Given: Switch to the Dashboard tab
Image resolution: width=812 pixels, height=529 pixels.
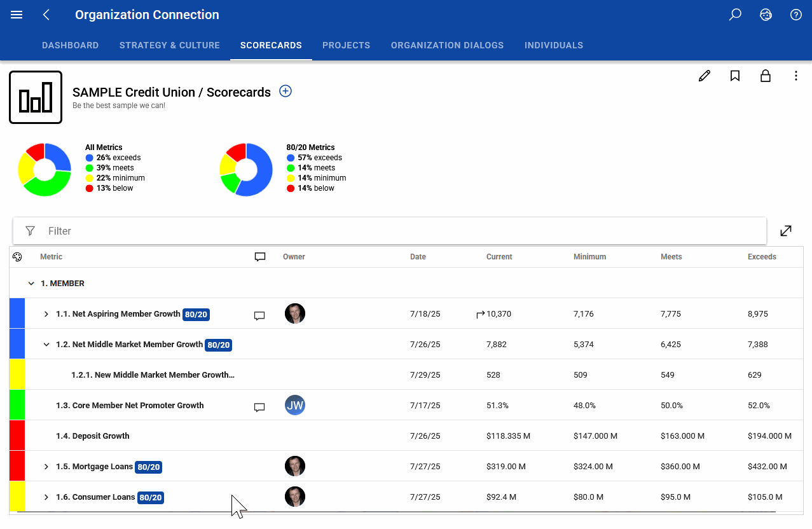Looking at the screenshot, I should (x=70, y=45).
